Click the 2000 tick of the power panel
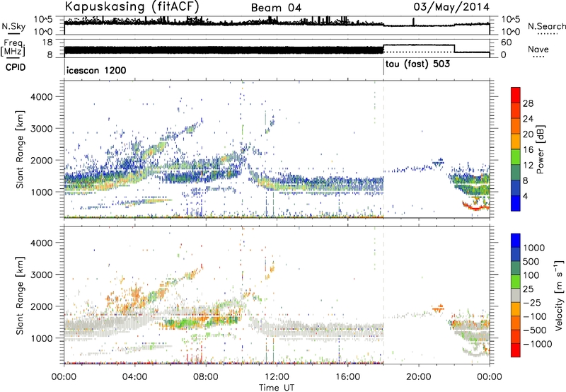 [42, 160]
